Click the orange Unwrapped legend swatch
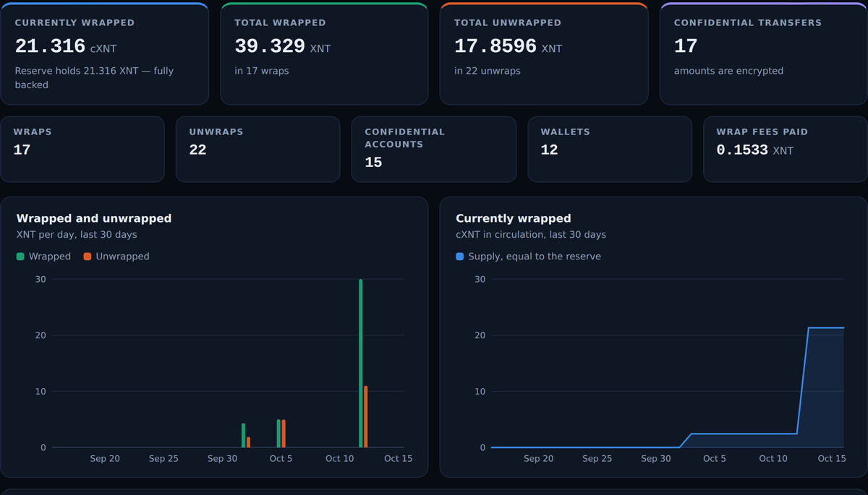Viewport: 868px width, 495px height. tap(88, 257)
